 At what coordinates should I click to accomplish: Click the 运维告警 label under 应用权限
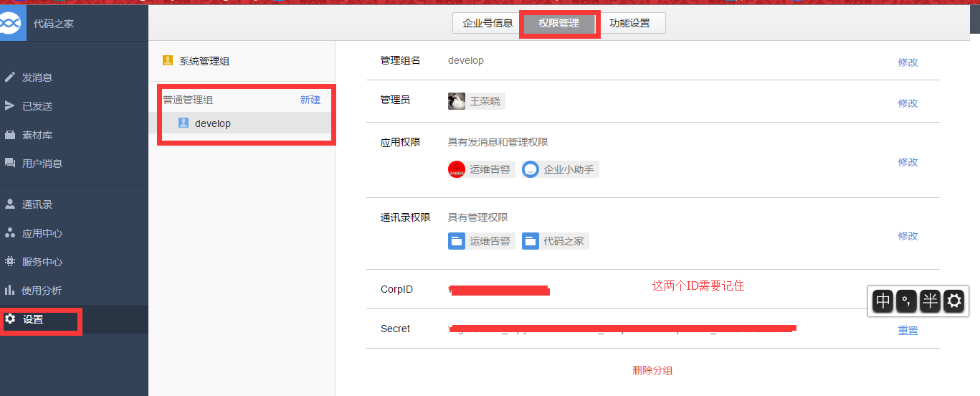(490, 170)
